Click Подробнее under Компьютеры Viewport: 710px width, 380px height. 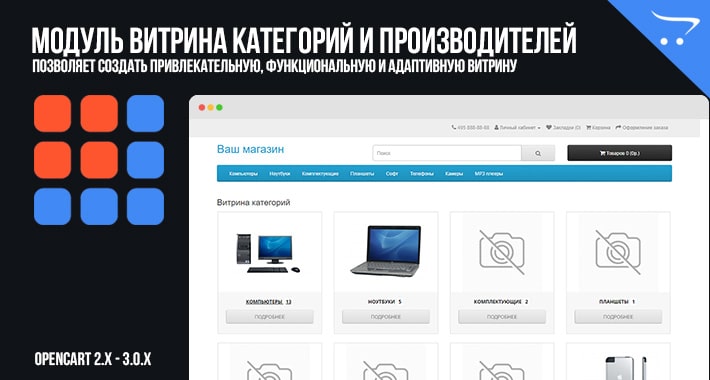tap(269, 317)
